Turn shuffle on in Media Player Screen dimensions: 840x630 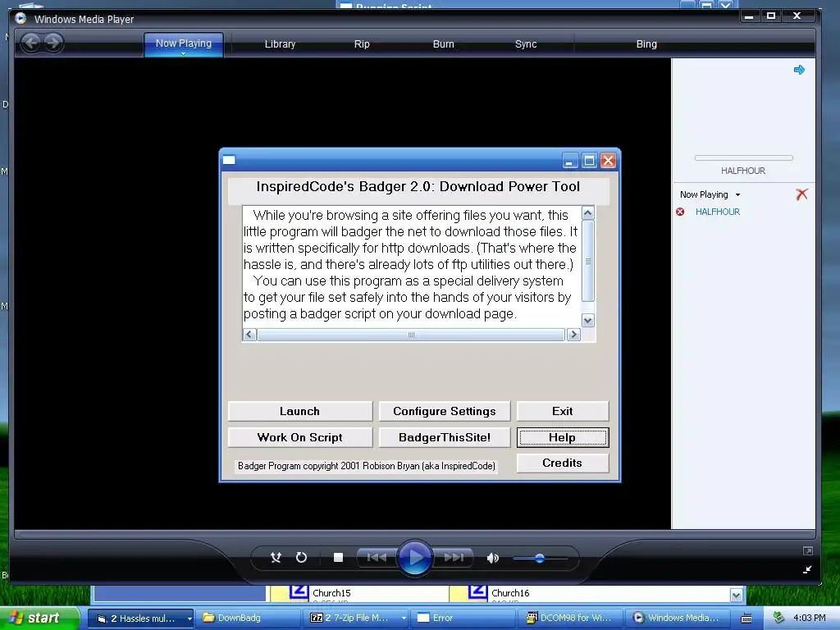pos(276,558)
